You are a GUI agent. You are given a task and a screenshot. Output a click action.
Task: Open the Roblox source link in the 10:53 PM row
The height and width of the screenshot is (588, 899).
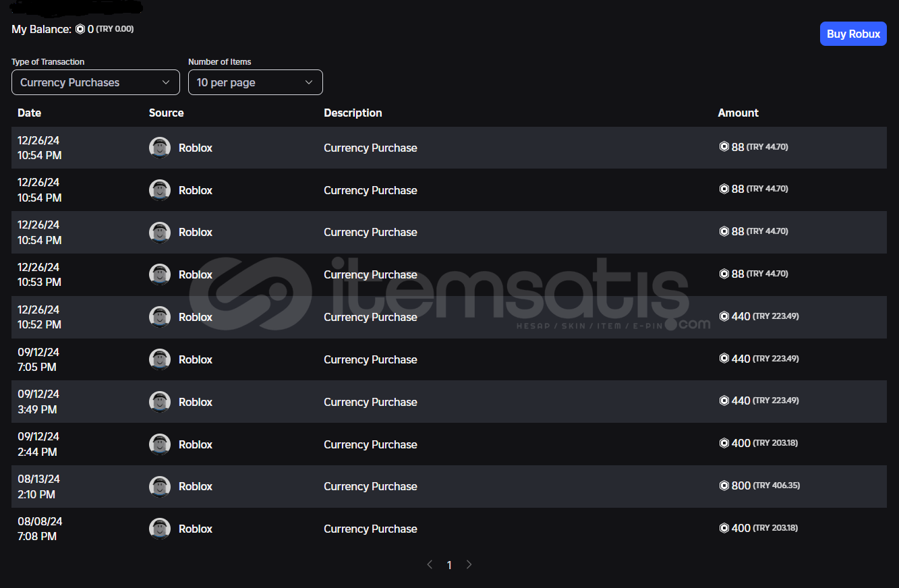pos(196,274)
